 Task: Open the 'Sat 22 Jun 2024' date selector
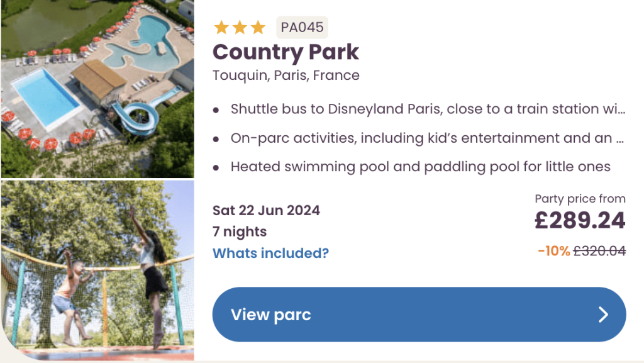[266, 210]
